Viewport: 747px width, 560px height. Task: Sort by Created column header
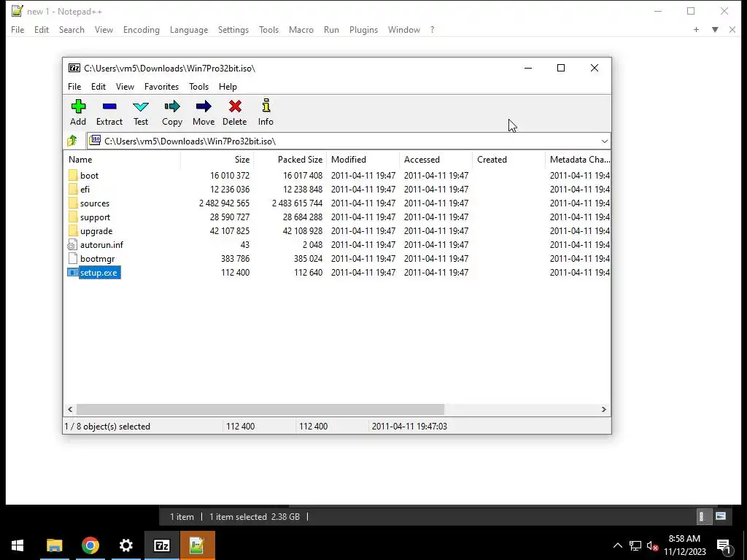click(x=508, y=160)
